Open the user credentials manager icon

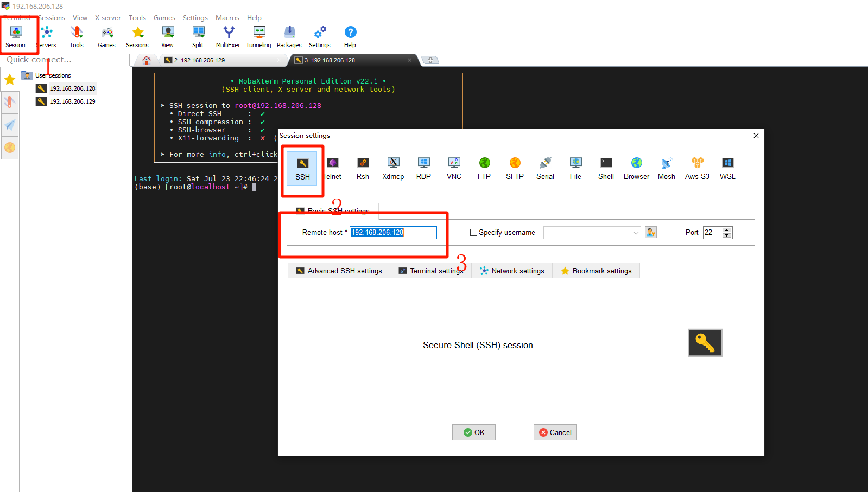[x=651, y=233]
